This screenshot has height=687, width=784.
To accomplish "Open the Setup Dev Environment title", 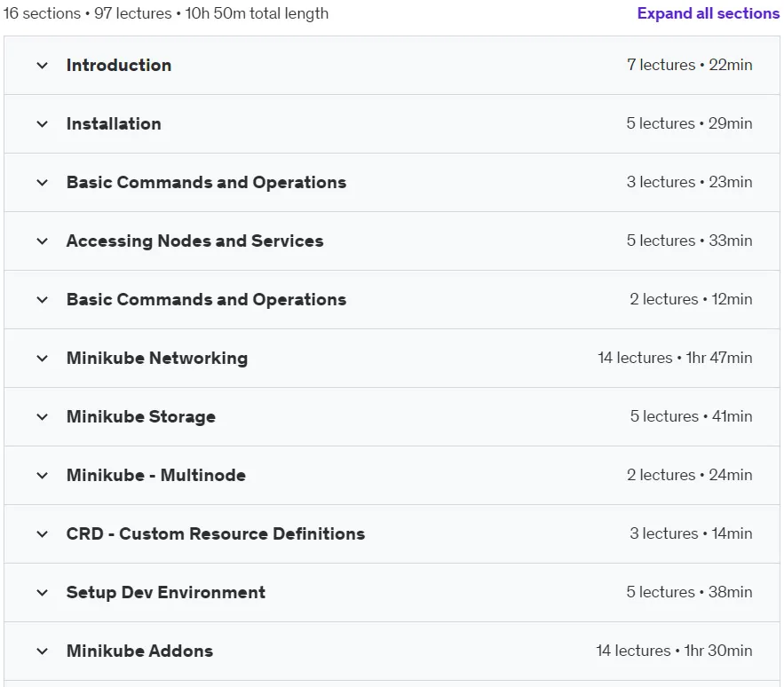I will 166,592.
